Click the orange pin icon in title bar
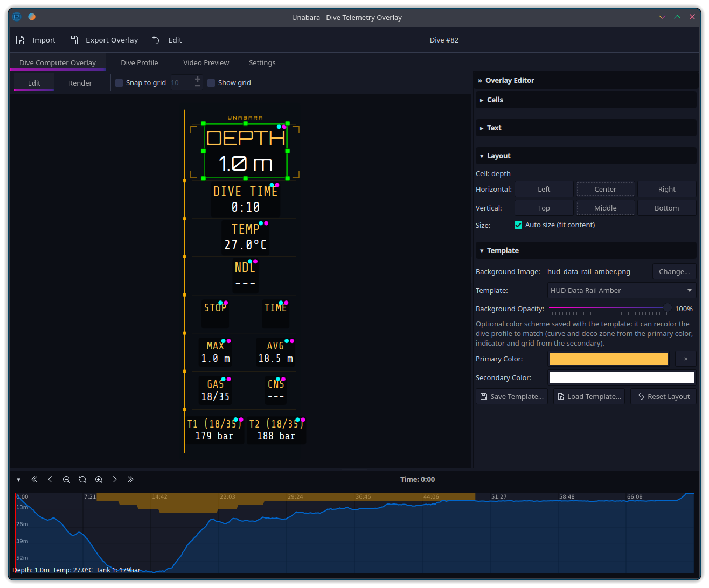The image size is (709, 588). coord(32,17)
